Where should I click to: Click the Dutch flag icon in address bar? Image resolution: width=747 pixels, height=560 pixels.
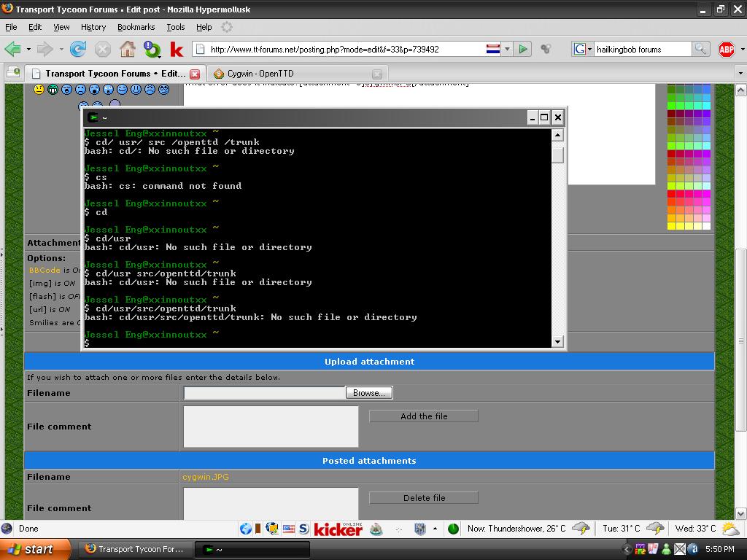coord(493,49)
